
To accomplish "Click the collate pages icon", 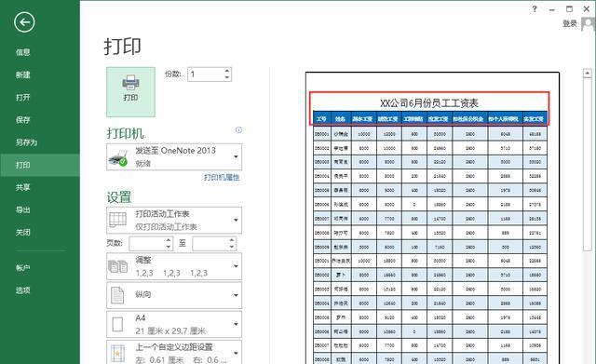I will click(118, 266).
